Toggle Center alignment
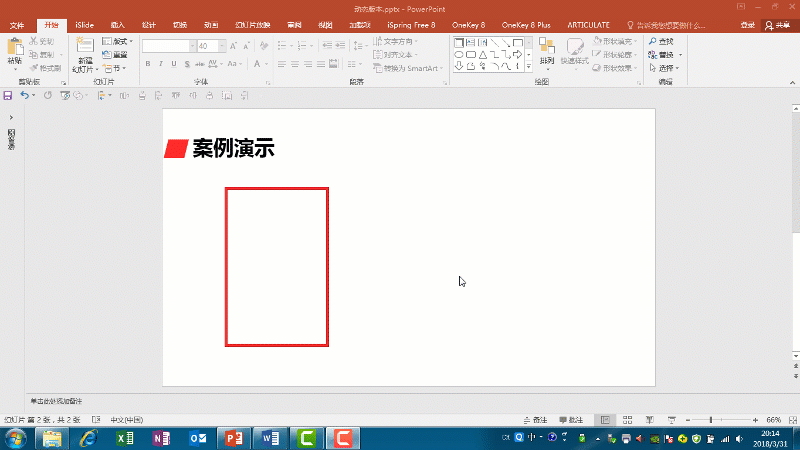The height and width of the screenshot is (450, 800). 295,64
